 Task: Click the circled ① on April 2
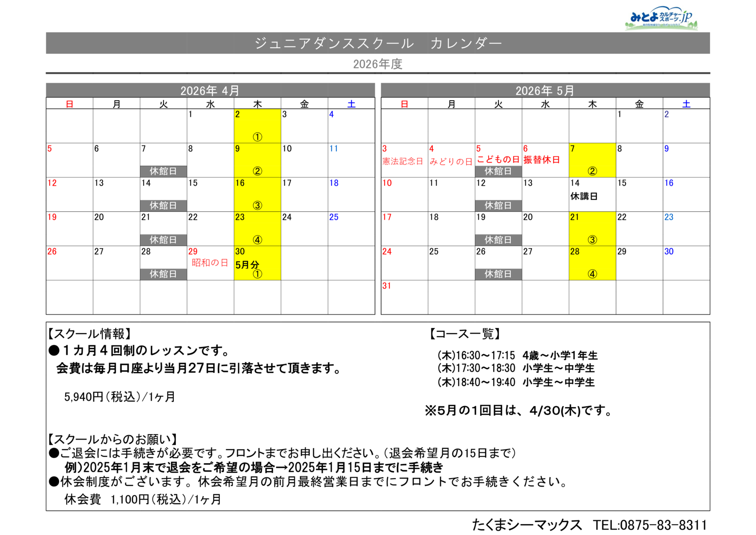(x=257, y=137)
